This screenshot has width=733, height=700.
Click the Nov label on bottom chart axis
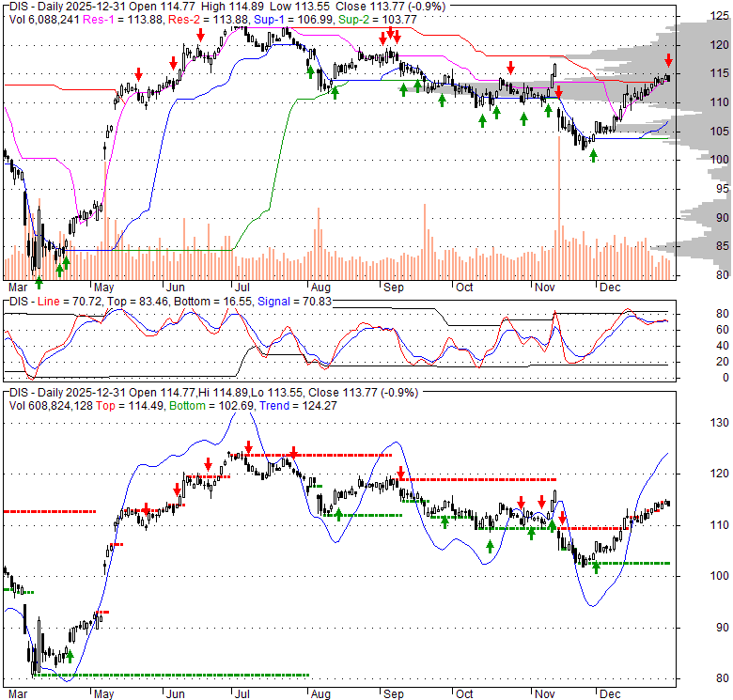click(545, 694)
